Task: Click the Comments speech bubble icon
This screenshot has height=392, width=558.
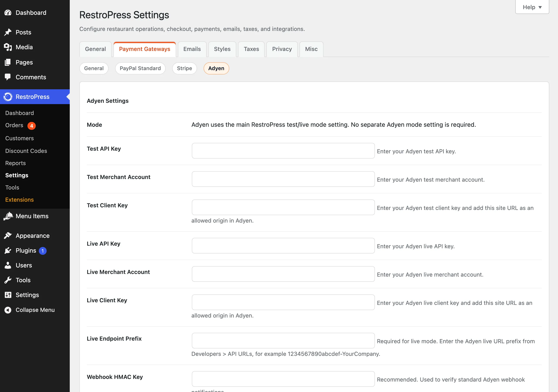Action: (x=8, y=77)
